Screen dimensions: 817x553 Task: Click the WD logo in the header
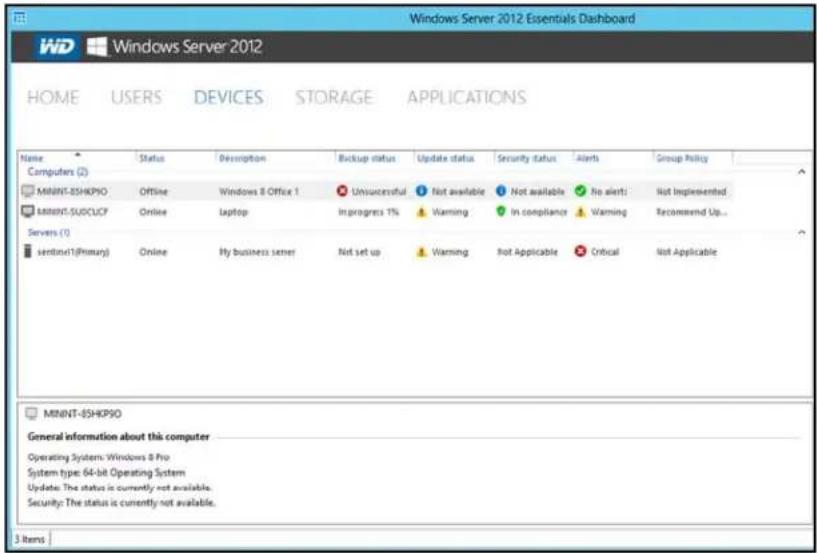click(57, 47)
